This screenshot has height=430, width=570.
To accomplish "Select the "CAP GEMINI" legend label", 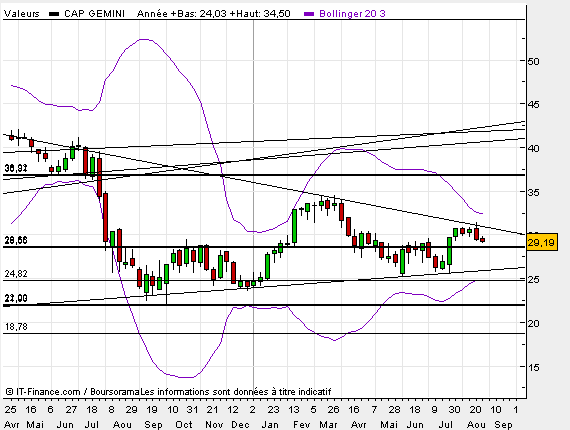I will [94, 14].
